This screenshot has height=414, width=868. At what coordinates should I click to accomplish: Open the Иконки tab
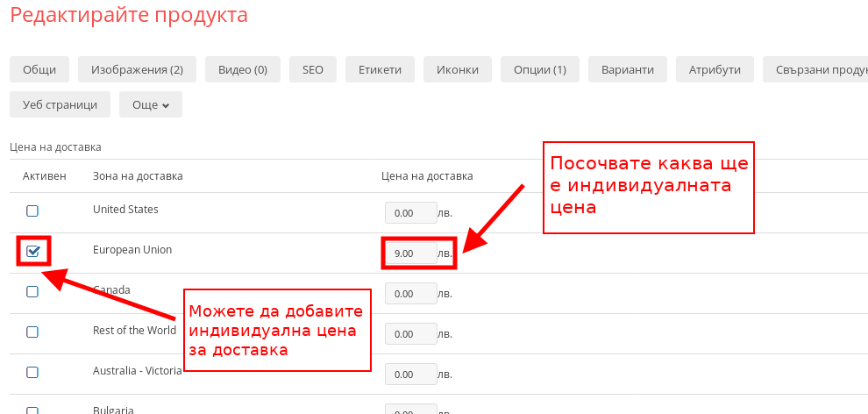[457, 69]
